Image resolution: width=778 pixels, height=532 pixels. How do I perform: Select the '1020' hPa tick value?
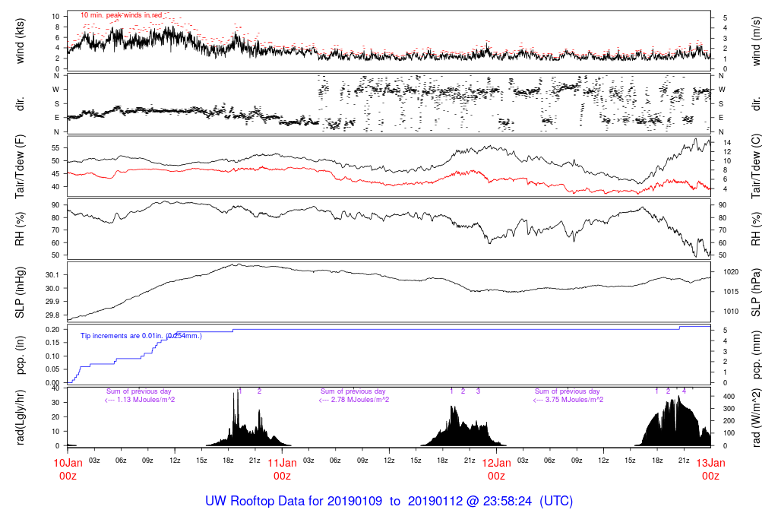732,272
